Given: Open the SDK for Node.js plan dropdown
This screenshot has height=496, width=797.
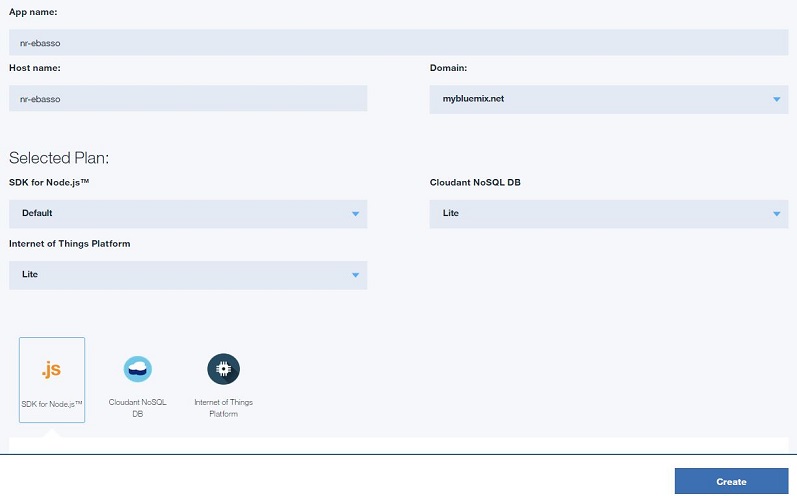Looking at the screenshot, I should 188,213.
